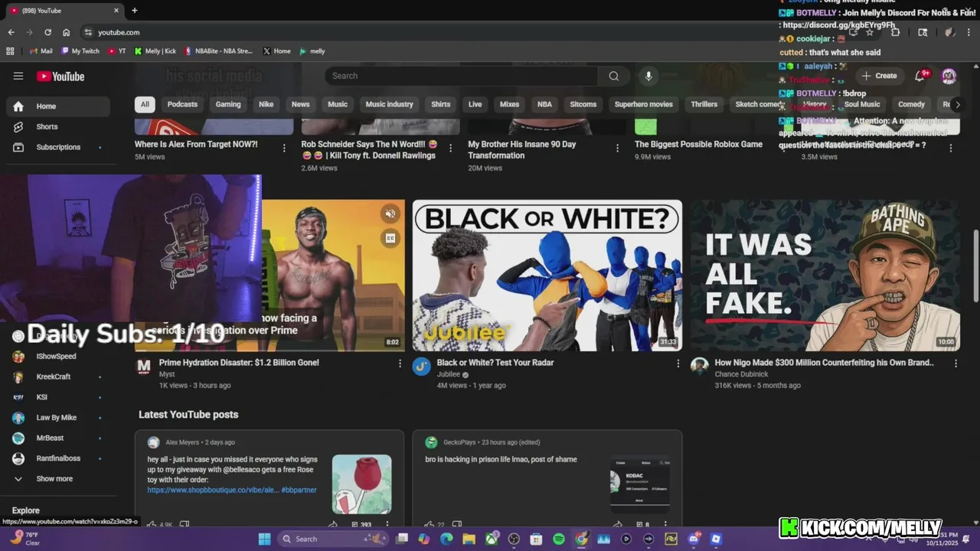
Task: Open options for 90 Day Transformation video
Action: [x=617, y=148]
